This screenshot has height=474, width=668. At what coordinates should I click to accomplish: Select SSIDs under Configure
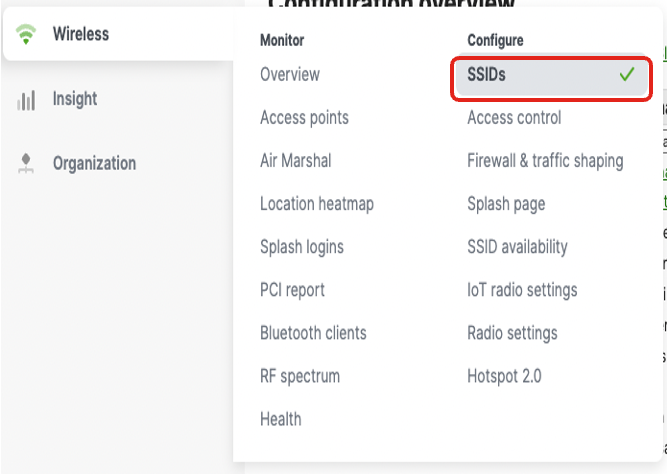(487, 75)
